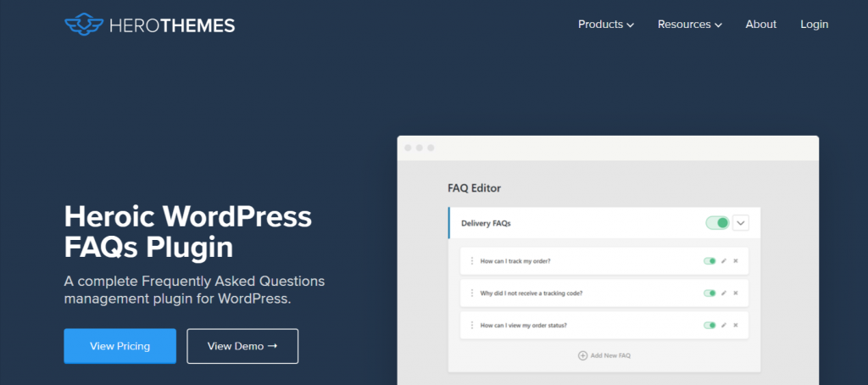The width and height of the screenshot is (868, 385).
Task: Toggle 'How can I track my order?' switch
Action: point(709,261)
